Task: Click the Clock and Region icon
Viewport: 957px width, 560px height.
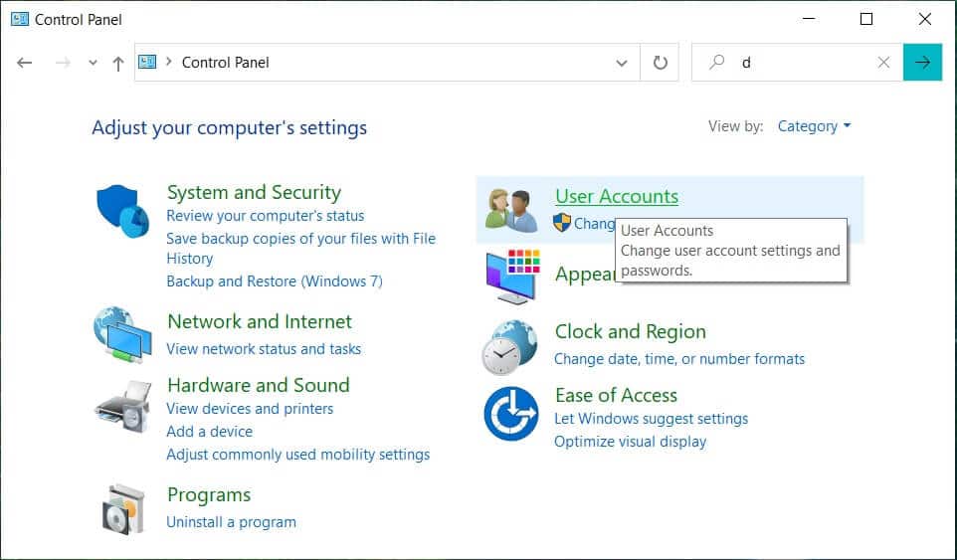Action: 510,346
